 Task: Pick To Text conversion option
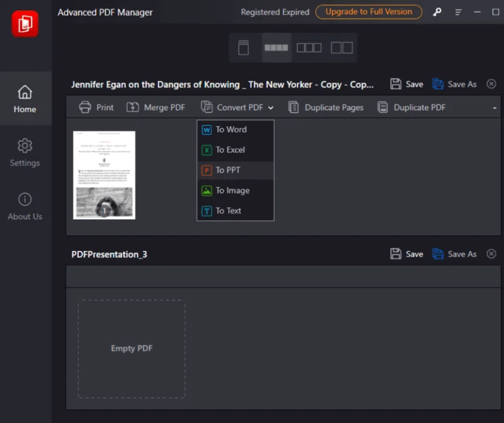228,211
